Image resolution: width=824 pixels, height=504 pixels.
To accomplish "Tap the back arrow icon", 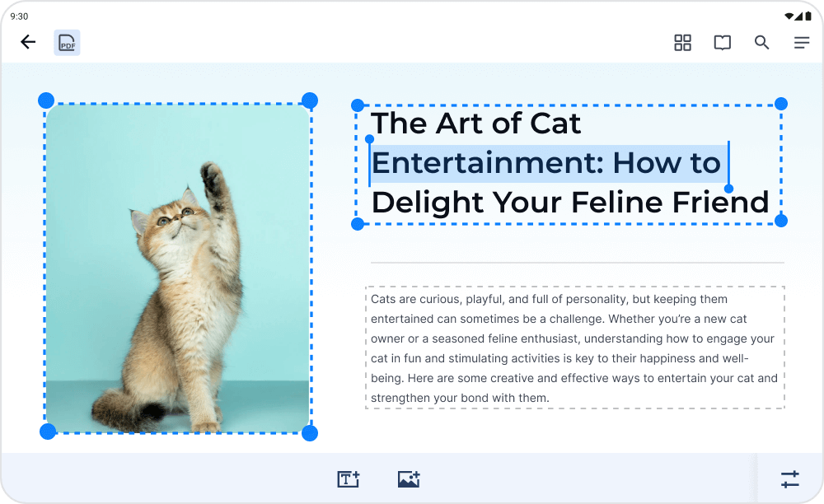I will [28, 43].
